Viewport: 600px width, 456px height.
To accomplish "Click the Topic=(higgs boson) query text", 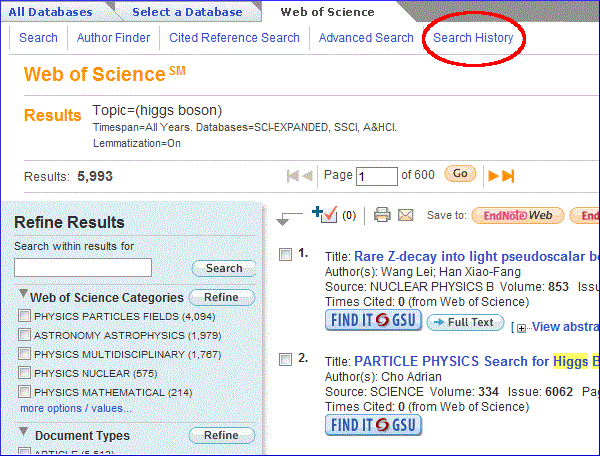I will (157, 111).
